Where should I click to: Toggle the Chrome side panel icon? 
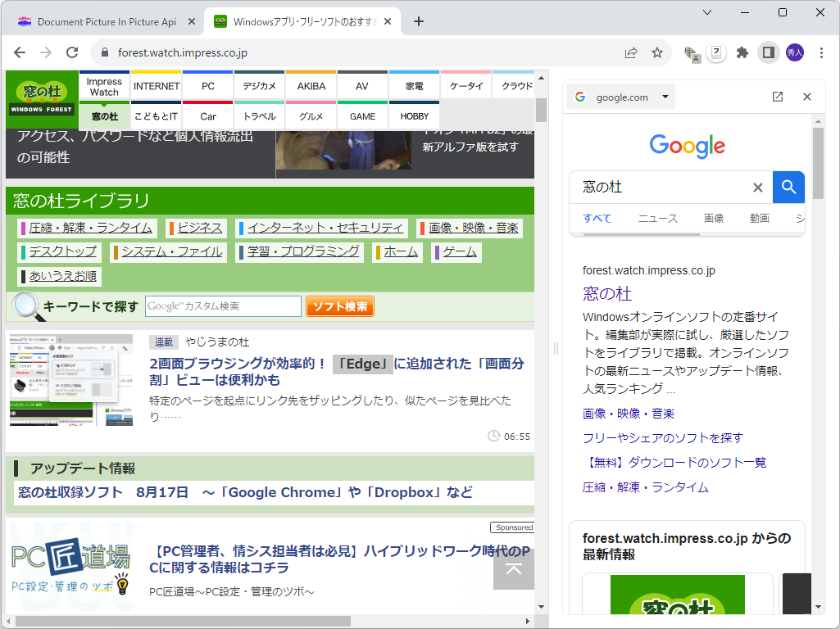point(768,52)
